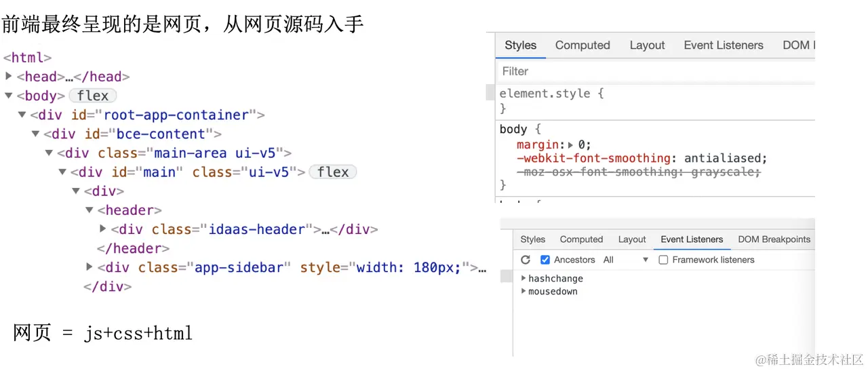Expand the idaas-header div
This screenshot has width=868, height=371.
103,229
